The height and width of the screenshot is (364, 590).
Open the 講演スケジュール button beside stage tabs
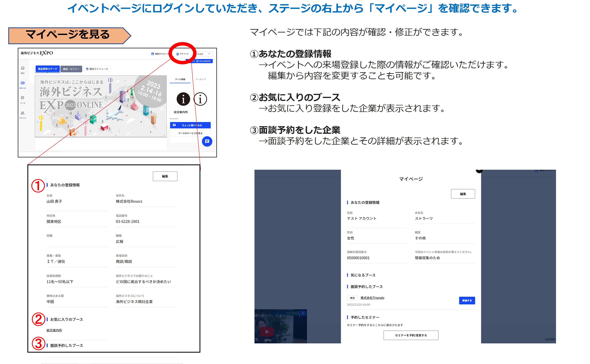point(97,69)
